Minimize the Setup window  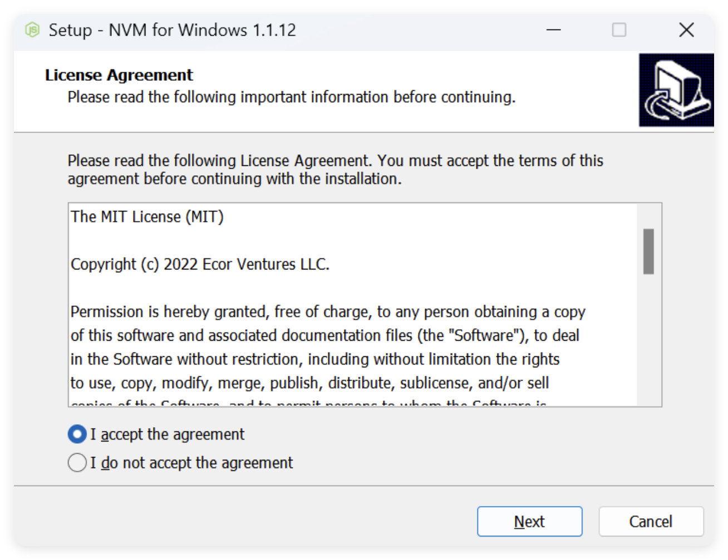(x=554, y=30)
